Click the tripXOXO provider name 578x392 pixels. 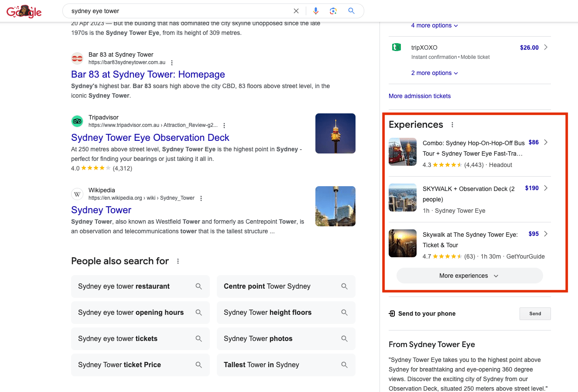pyautogui.click(x=424, y=48)
